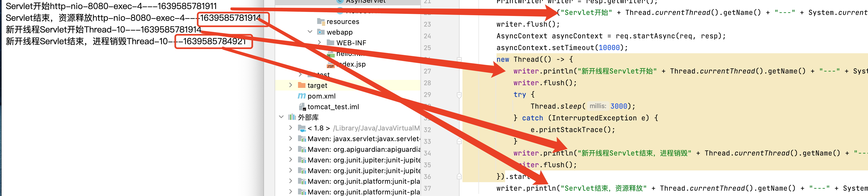Expand the WEB-INF folder
Viewport: 868px width, 196px height.
(x=319, y=43)
